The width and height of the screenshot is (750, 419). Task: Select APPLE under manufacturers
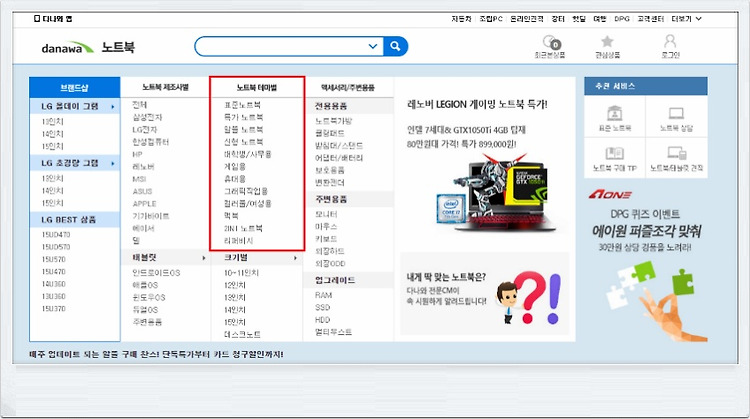tap(144, 204)
